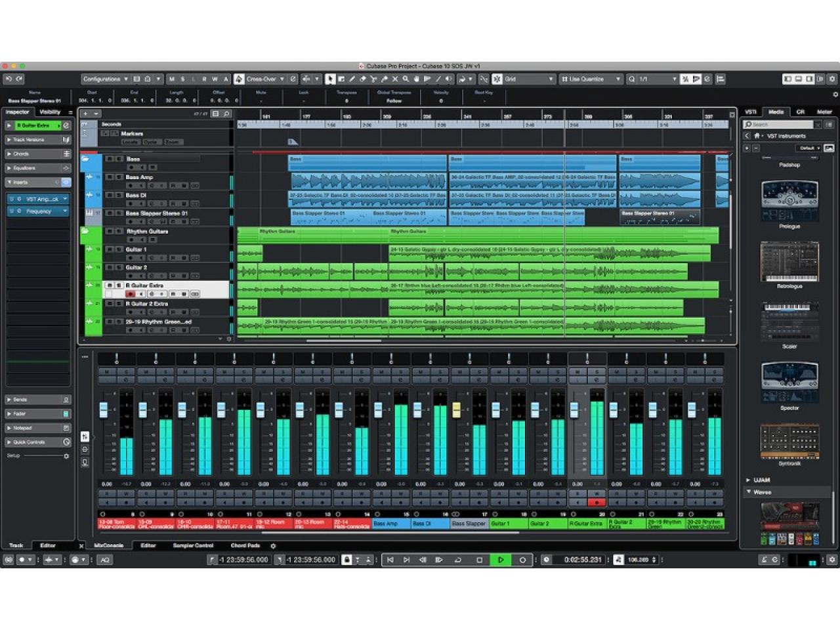Open the Configurations dropdown
Viewport: 840px width, 630px height.
[x=105, y=79]
